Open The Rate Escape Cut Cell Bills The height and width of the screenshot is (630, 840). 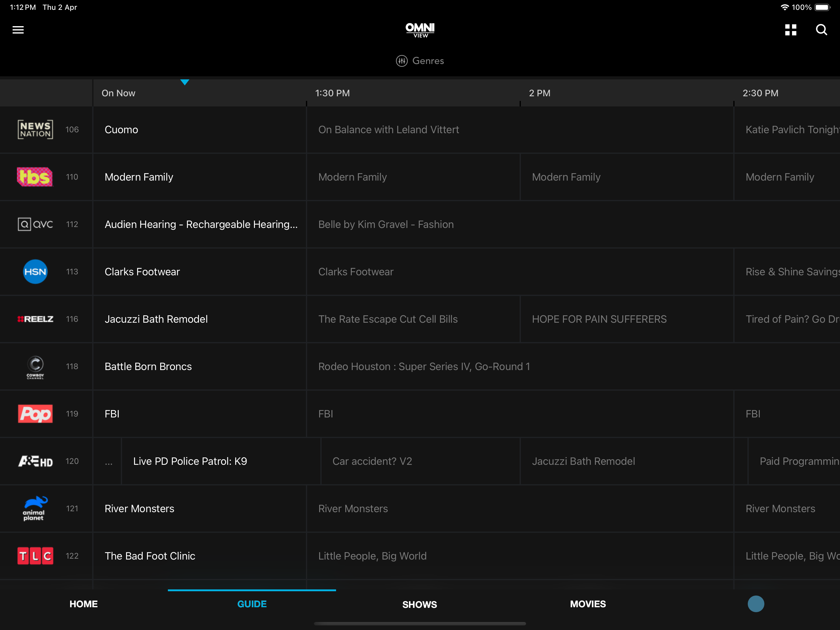[x=413, y=319]
